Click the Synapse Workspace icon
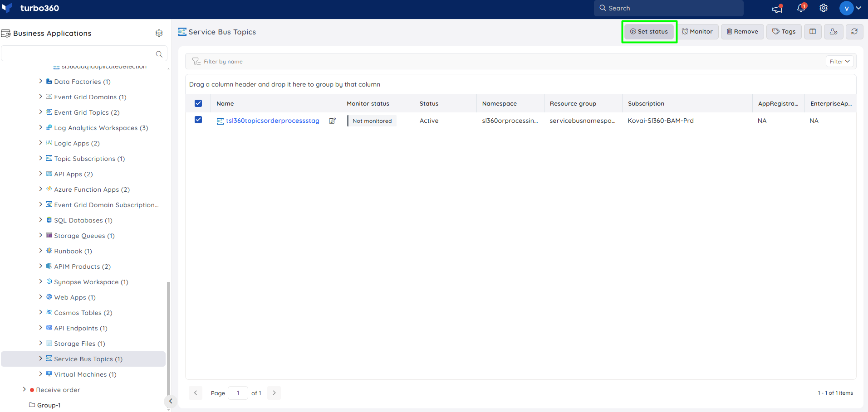The image size is (868, 412). coord(49,282)
